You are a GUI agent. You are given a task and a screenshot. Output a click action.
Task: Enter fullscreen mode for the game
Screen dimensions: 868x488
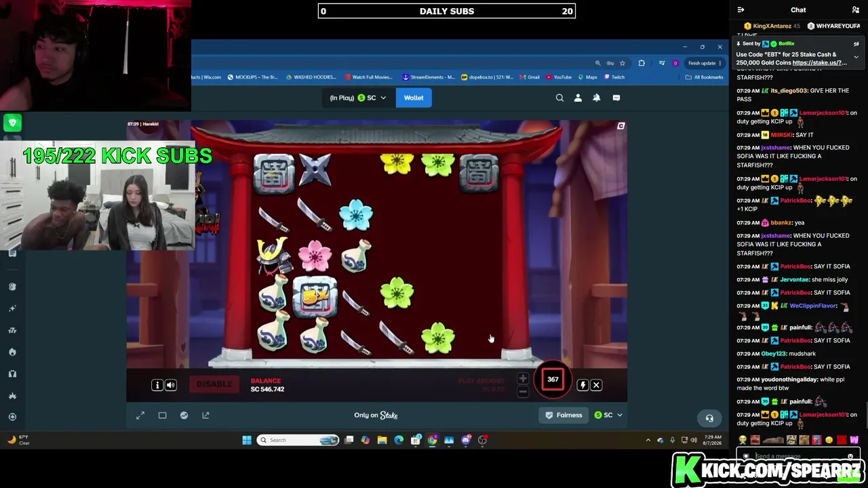pos(140,415)
